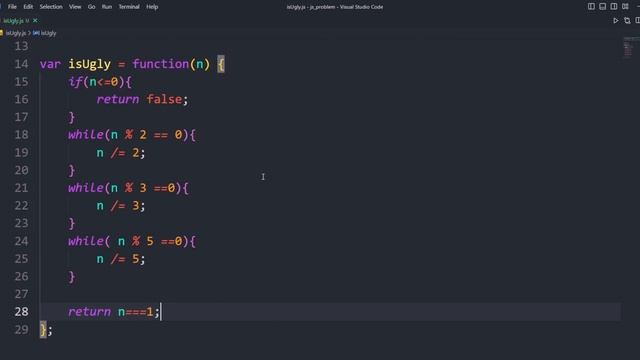Click the closing brace on line 17

[x=72, y=118]
